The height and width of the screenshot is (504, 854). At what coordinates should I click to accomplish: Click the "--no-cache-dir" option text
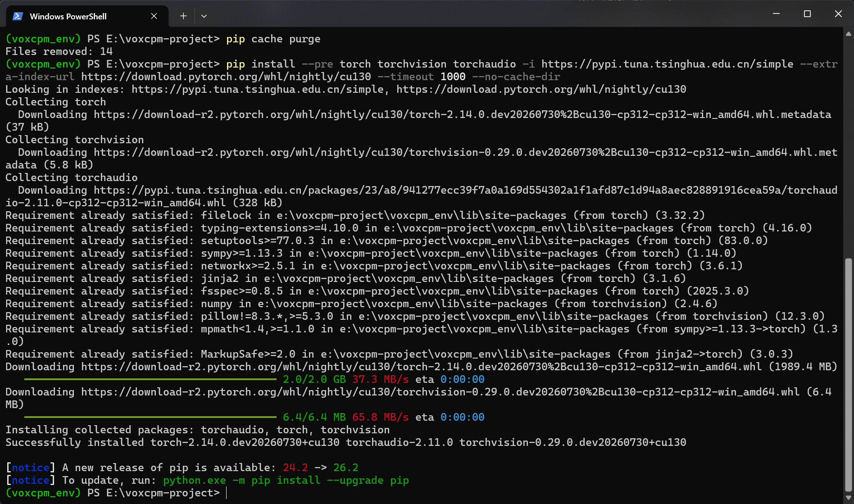click(516, 77)
